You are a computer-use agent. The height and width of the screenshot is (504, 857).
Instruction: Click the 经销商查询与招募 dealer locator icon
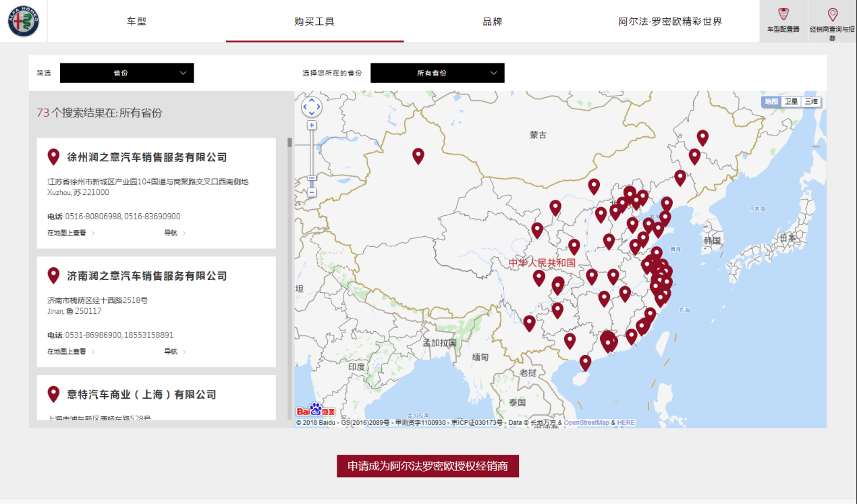tap(832, 20)
